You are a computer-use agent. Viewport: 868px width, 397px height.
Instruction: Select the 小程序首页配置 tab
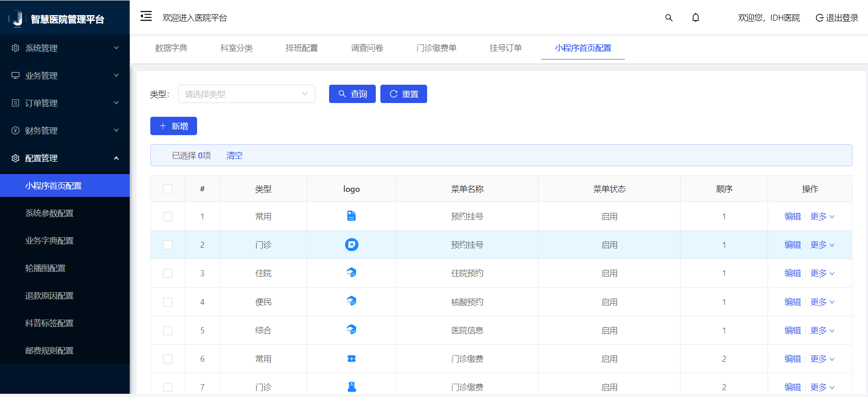click(583, 48)
